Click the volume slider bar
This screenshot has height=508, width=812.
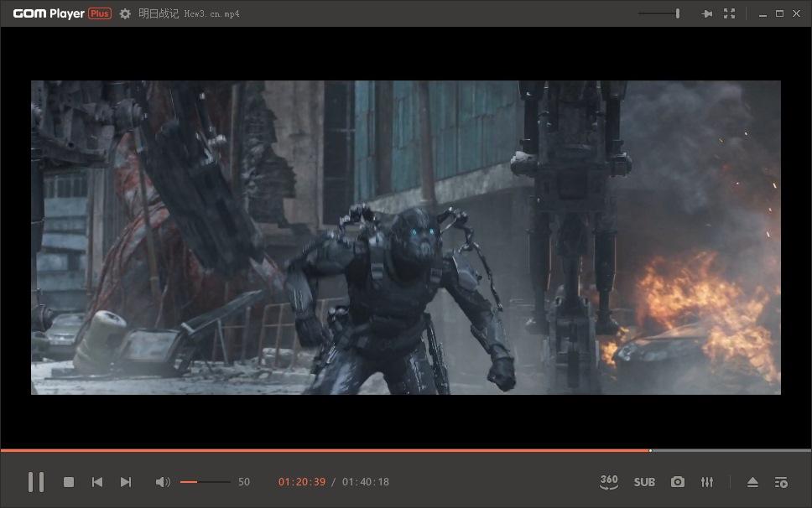206,482
